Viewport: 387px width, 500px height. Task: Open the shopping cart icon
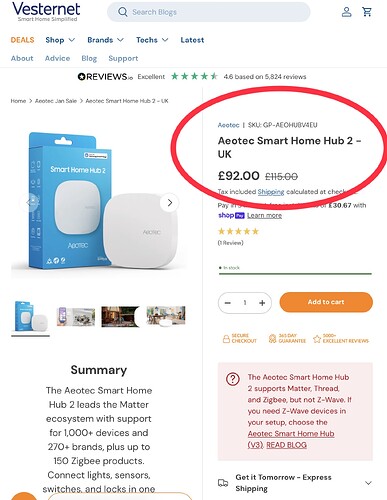[x=367, y=12]
